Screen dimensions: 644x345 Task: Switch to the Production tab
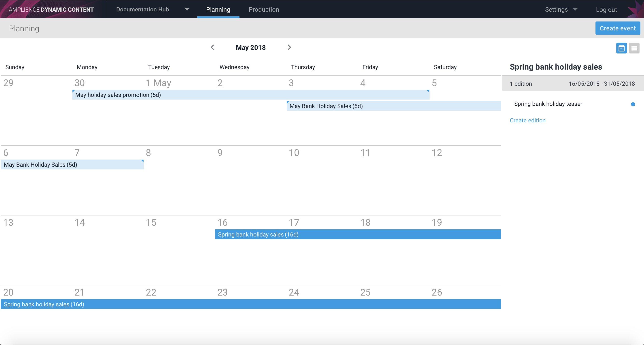(x=264, y=9)
